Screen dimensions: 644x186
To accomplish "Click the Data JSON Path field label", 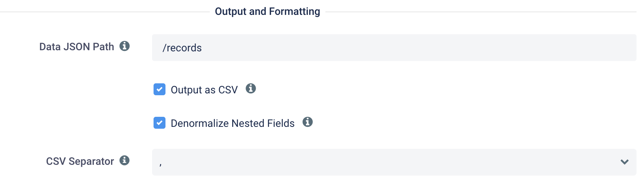I will coord(77,46).
